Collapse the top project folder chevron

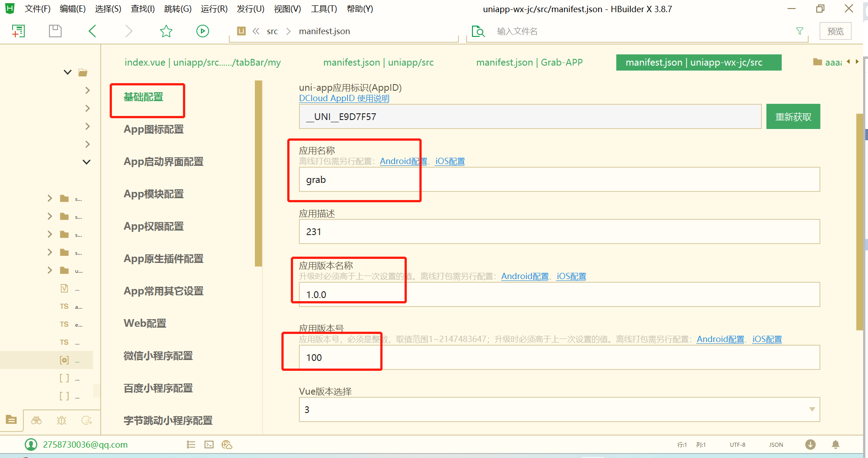coord(67,72)
